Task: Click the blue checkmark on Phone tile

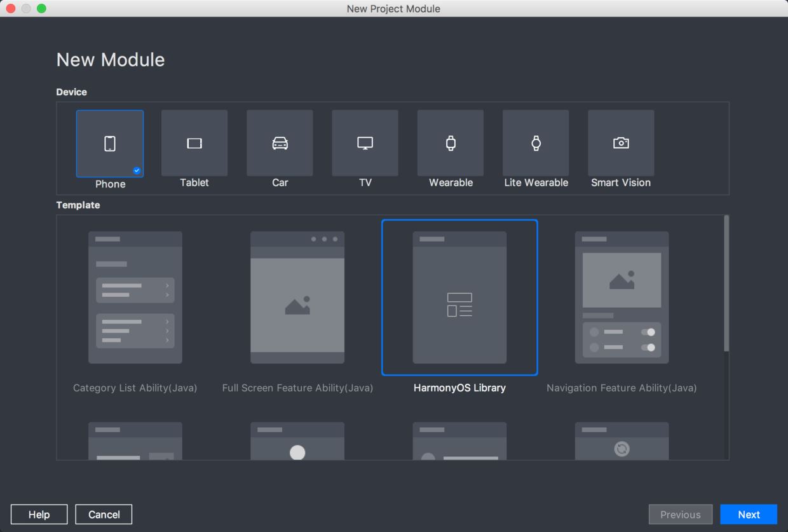Action: [137, 170]
